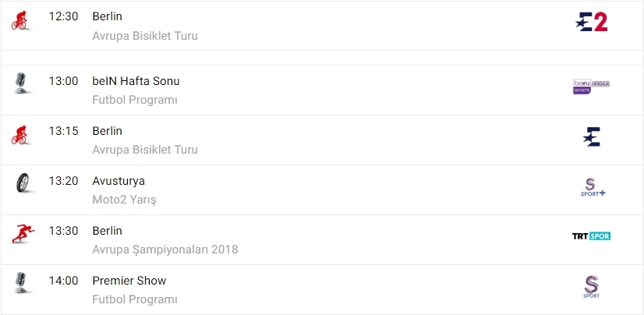Open the S Sport Plus channel logo
Screen dimensions: 644x315
pyautogui.click(x=591, y=187)
